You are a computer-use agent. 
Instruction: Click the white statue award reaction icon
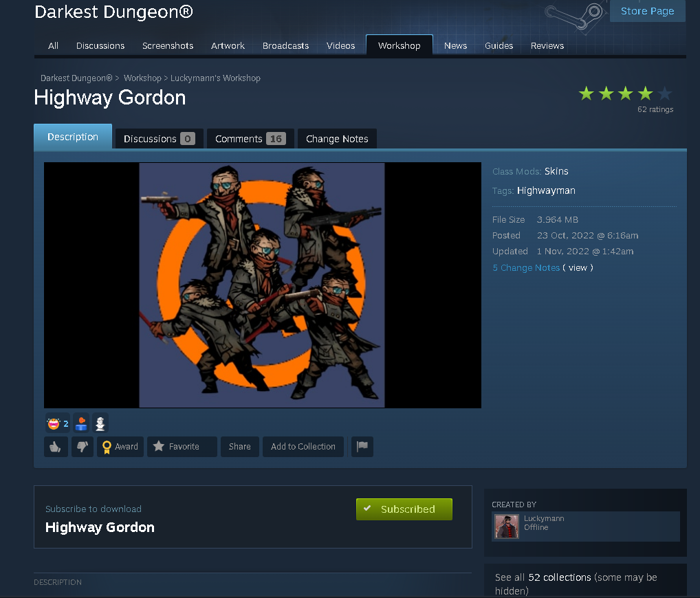pyautogui.click(x=100, y=423)
